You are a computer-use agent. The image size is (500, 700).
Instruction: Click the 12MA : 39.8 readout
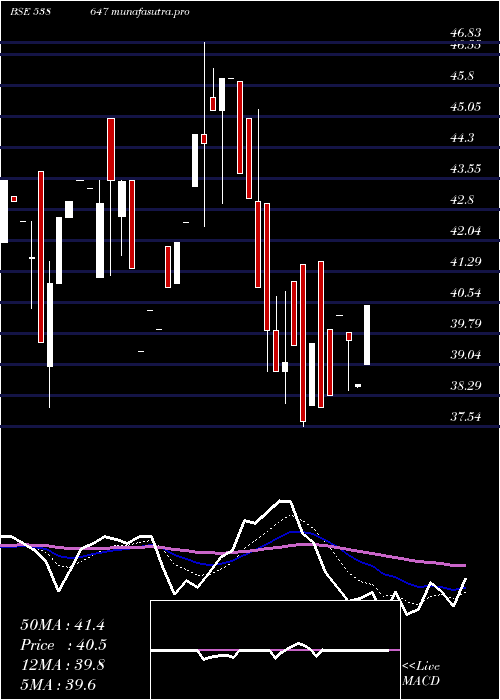coord(62,665)
